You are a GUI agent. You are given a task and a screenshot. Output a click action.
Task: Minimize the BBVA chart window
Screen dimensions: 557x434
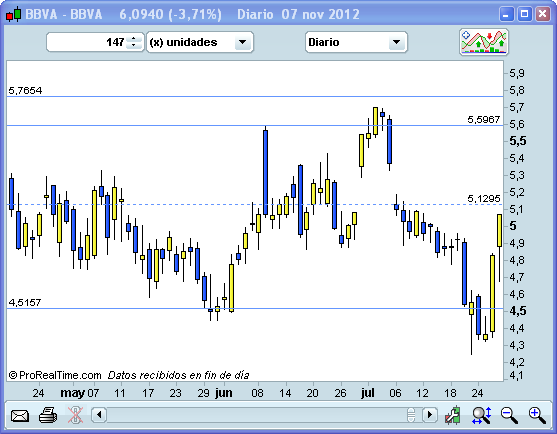506,15
